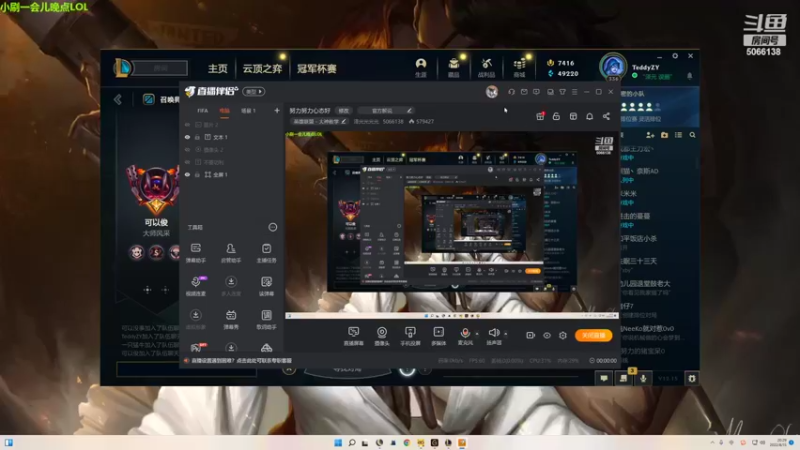The width and height of the screenshot is (800, 450).
Task: Open the League client 商城 store icon
Action: 519,68
